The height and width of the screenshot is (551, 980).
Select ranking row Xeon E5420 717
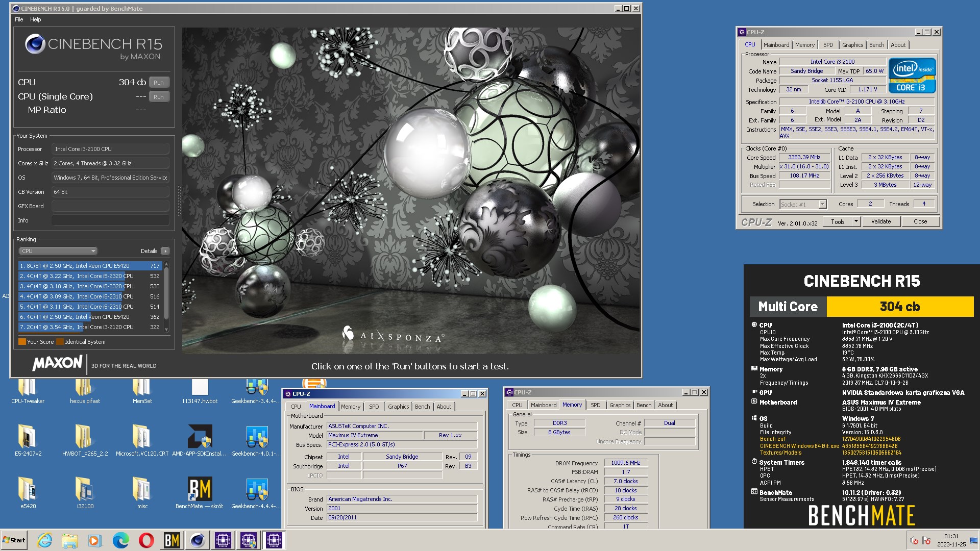click(x=90, y=266)
